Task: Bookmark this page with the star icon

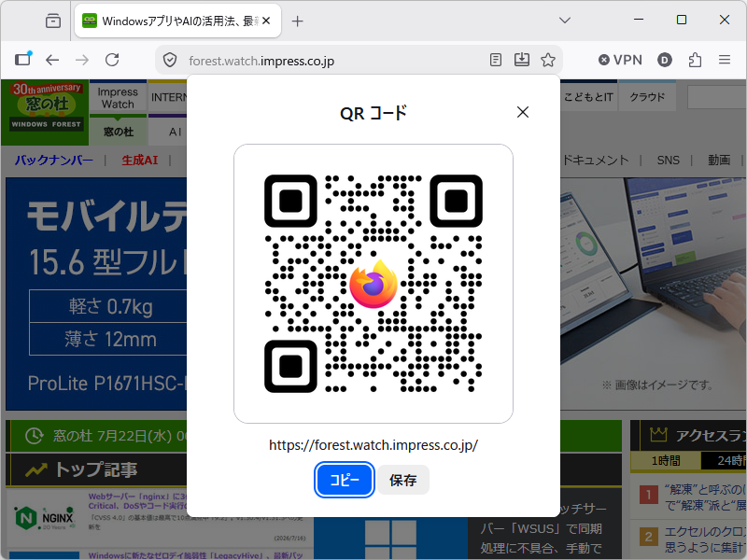Action: (548, 60)
